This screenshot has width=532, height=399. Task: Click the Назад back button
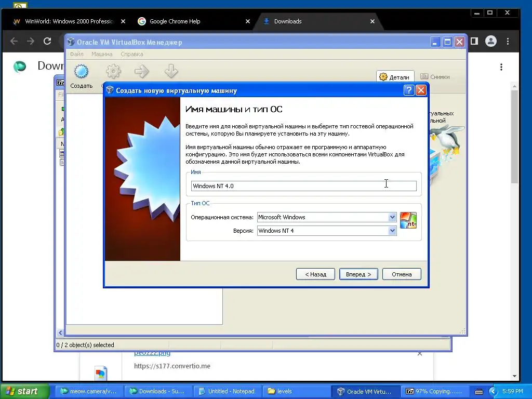click(x=315, y=274)
